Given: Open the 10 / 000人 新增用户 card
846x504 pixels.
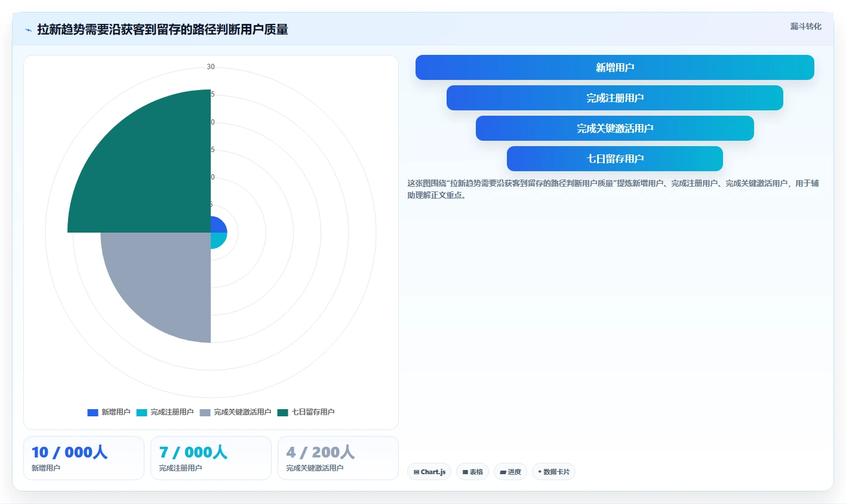Looking at the screenshot, I should (x=84, y=458).
